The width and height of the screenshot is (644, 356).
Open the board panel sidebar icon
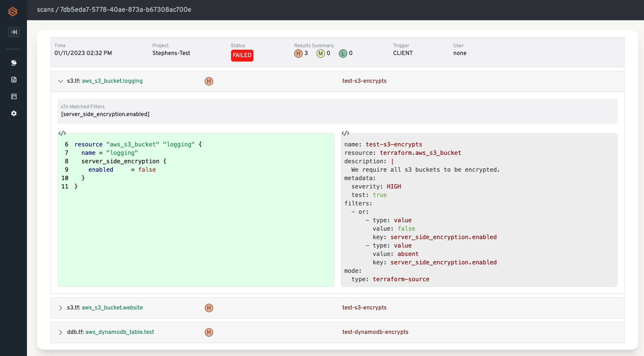[x=14, y=96]
